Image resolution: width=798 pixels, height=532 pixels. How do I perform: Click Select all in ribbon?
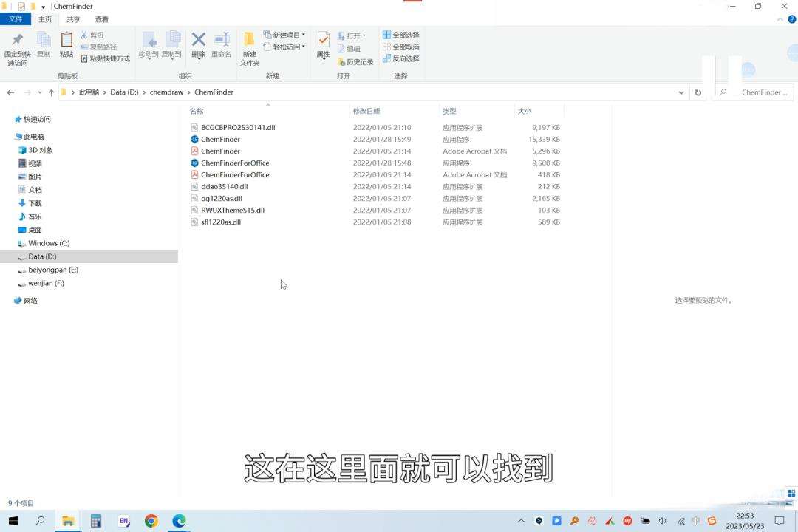(x=401, y=35)
